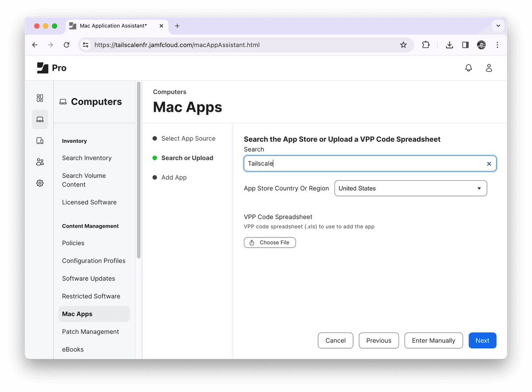Open Configuration Profiles in sidebar
The image size is (532, 392).
[x=94, y=261]
